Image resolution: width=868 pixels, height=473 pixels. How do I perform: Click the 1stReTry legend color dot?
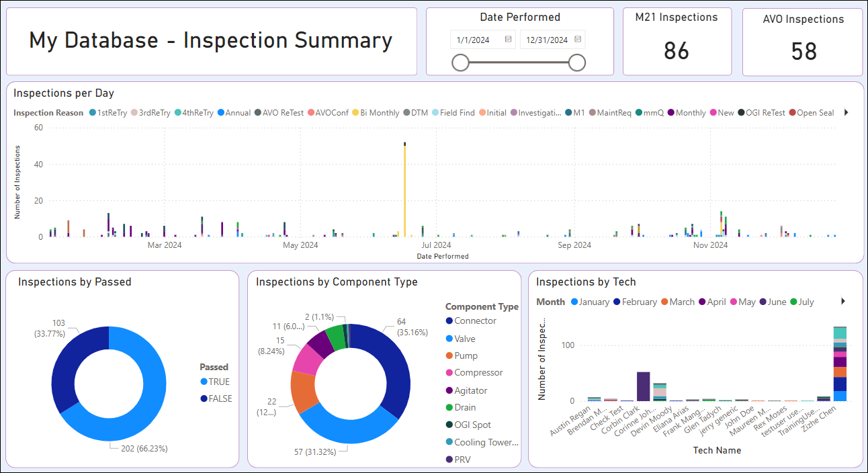[92, 113]
